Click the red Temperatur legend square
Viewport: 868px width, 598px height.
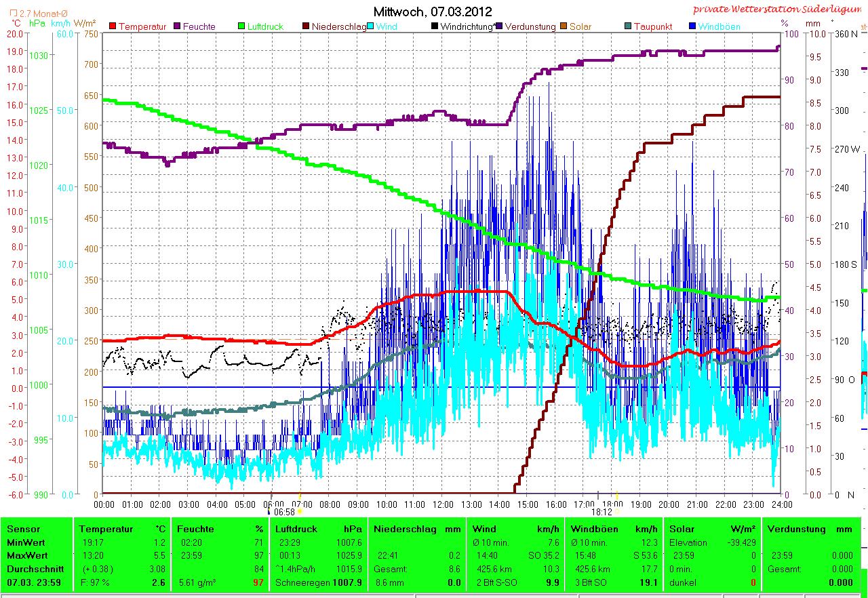pos(113,26)
